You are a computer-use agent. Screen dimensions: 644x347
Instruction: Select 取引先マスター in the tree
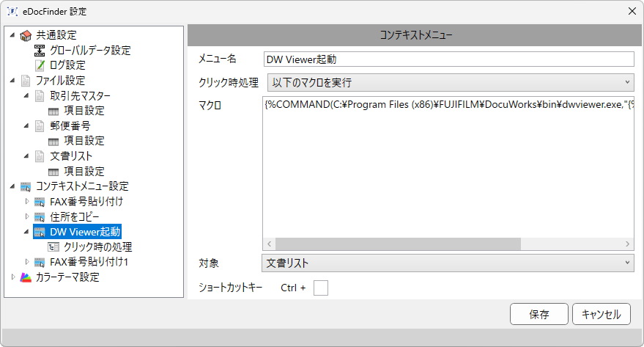[81, 96]
